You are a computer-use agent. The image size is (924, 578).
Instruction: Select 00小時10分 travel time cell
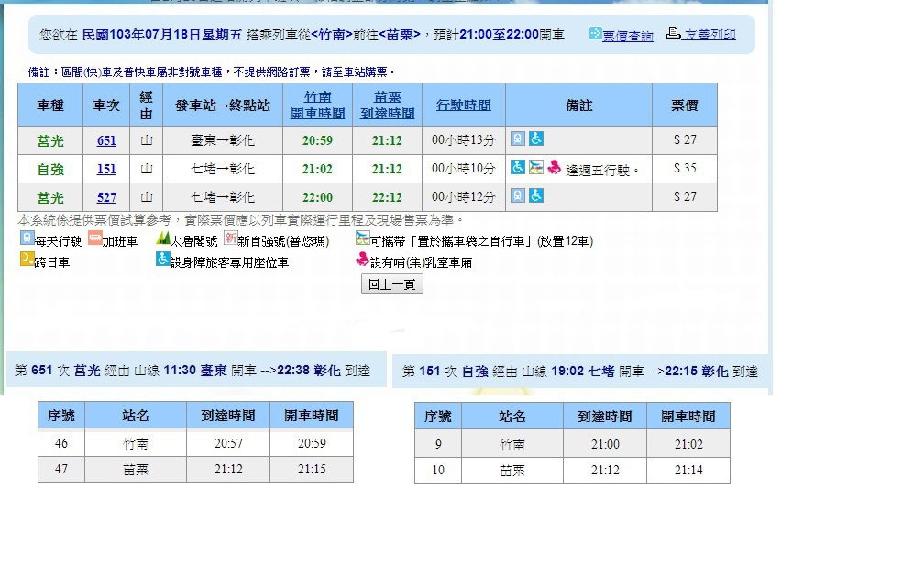[464, 169]
